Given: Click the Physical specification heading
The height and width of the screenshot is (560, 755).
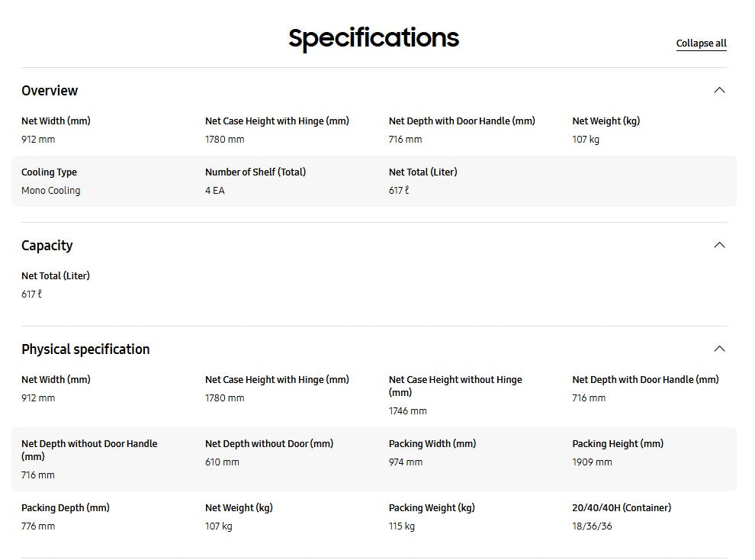Looking at the screenshot, I should (85, 349).
